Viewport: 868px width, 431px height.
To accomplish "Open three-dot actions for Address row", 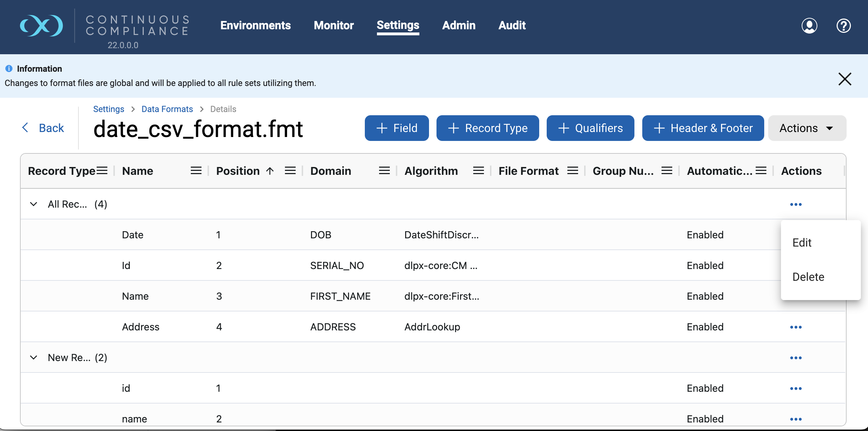I will pyautogui.click(x=796, y=327).
